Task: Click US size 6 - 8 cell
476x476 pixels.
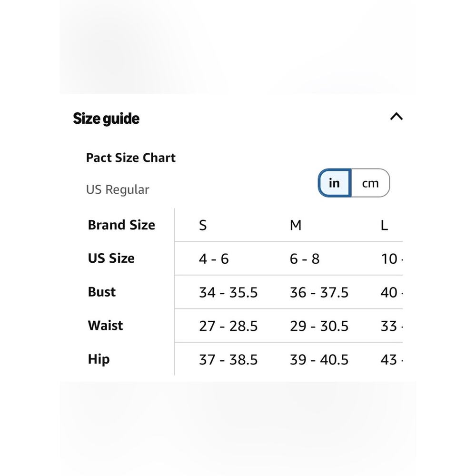Action: [x=305, y=259]
